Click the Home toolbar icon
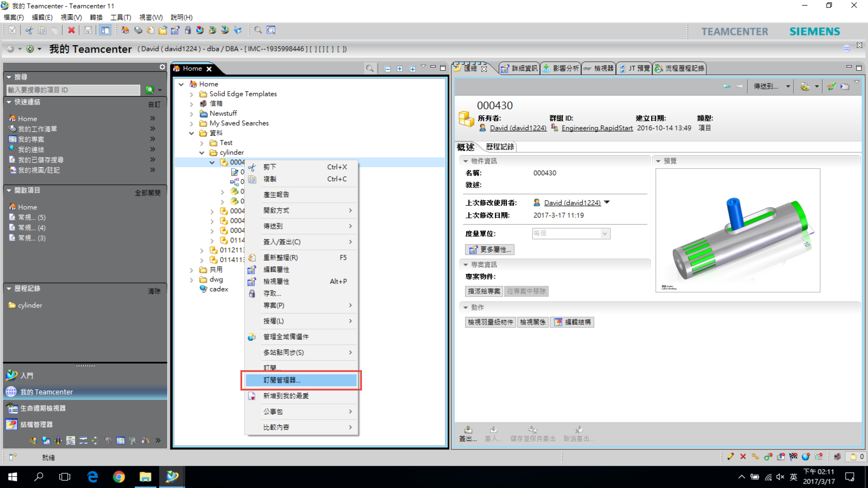This screenshot has width=868, height=488. [125, 30]
